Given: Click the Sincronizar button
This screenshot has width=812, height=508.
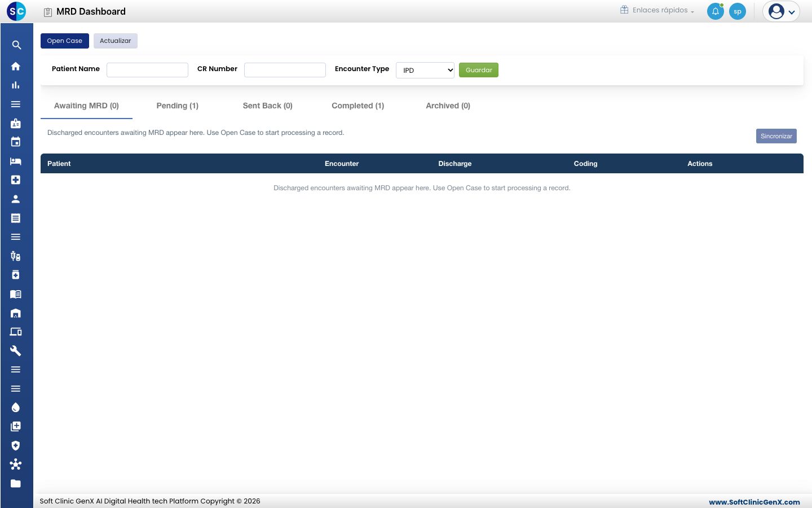Looking at the screenshot, I should pos(776,136).
